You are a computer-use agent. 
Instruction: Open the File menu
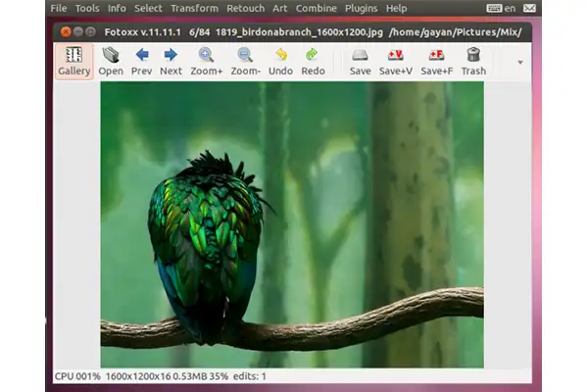pyautogui.click(x=59, y=8)
